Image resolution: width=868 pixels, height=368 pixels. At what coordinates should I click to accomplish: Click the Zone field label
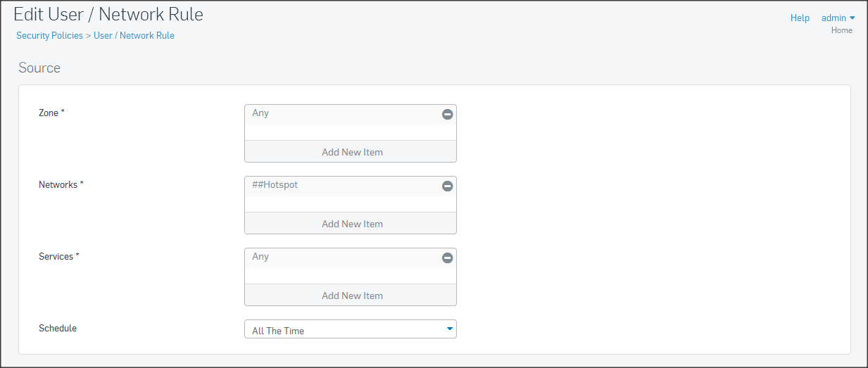click(51, 113)
